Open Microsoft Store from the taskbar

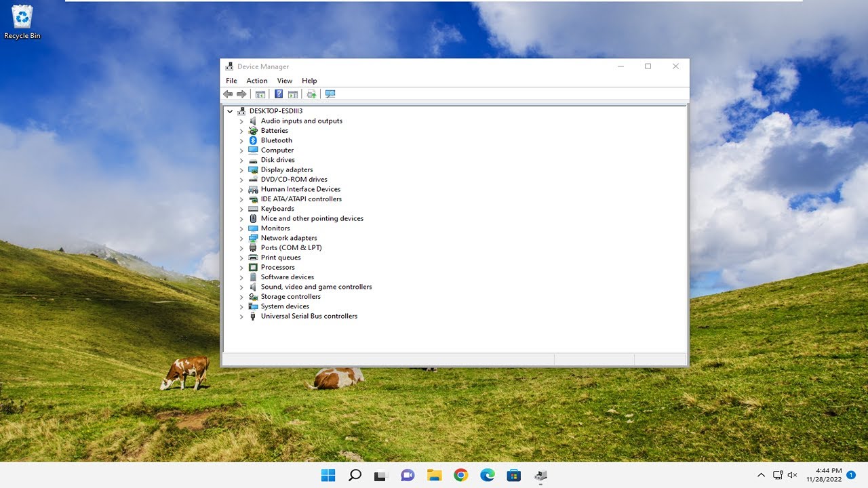coord(513,475)
